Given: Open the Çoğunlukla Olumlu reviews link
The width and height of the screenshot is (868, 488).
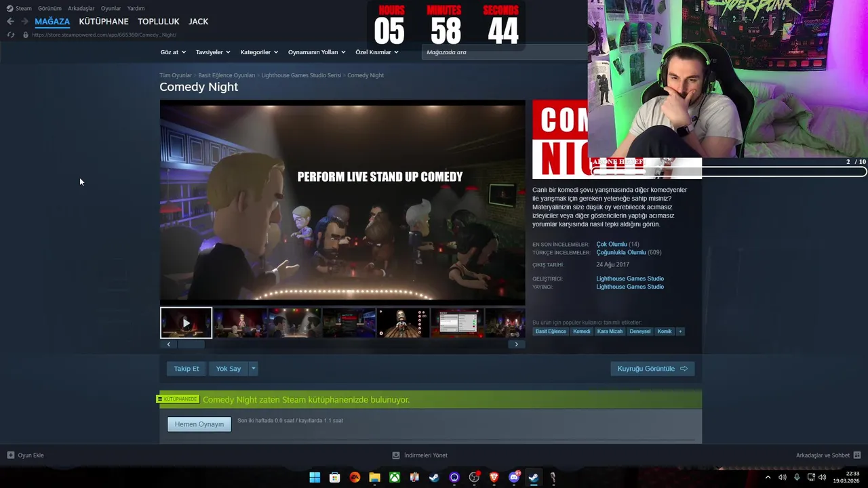Looking at the screenshot, I should [x=621, y=252].
